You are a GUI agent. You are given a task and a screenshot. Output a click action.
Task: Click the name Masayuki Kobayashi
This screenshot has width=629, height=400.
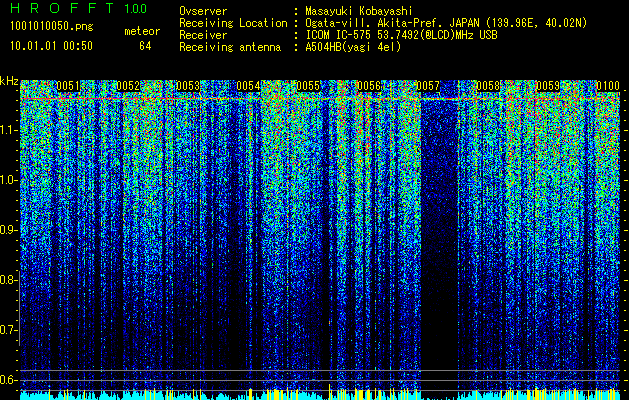(x=359, y=11)
